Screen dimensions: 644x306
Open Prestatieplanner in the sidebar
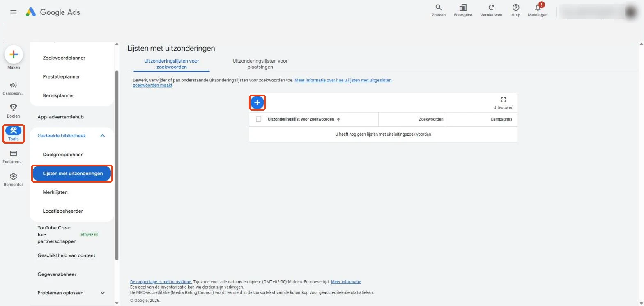(x=62, y=76)
